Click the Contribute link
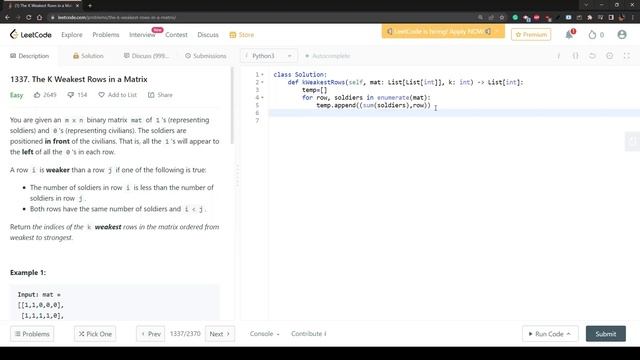 point(309,333)
